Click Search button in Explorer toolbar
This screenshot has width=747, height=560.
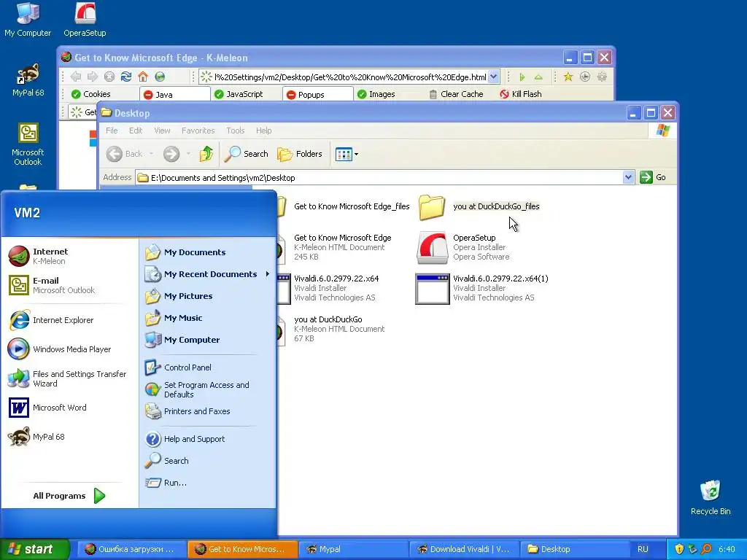(247, 154)
